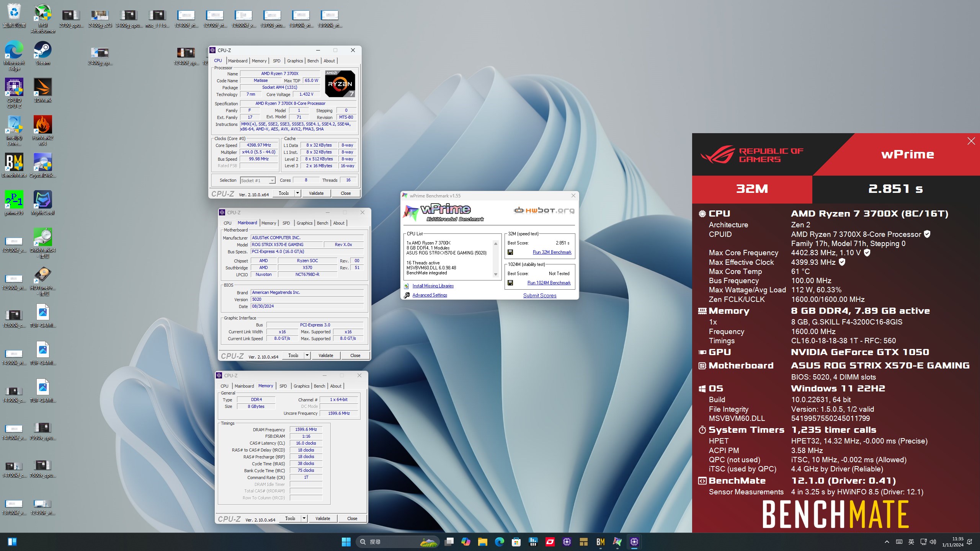This screenshot has width=980, height=551.
Task: Click Close button in top CPU-Z window
Action: (x=346, y=193)
